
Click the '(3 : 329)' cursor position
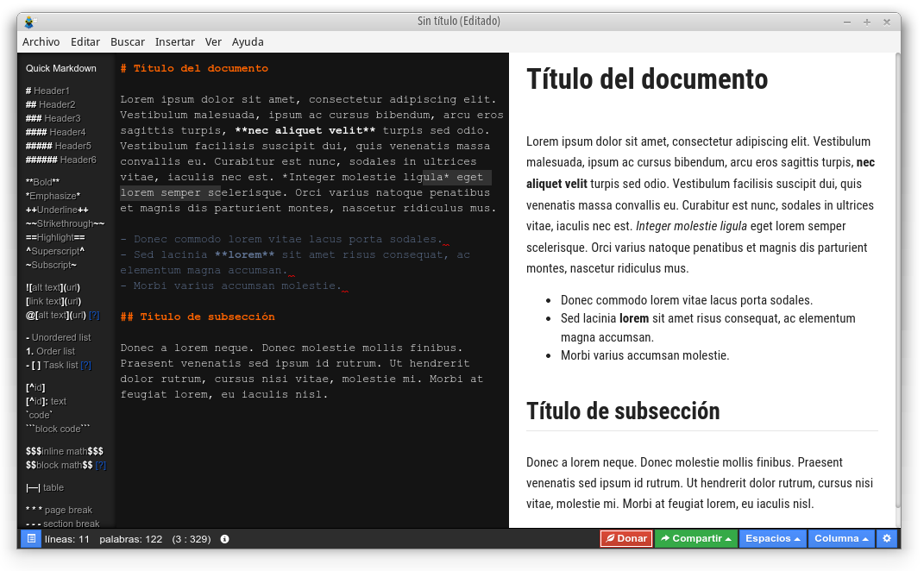click(192, 539)
